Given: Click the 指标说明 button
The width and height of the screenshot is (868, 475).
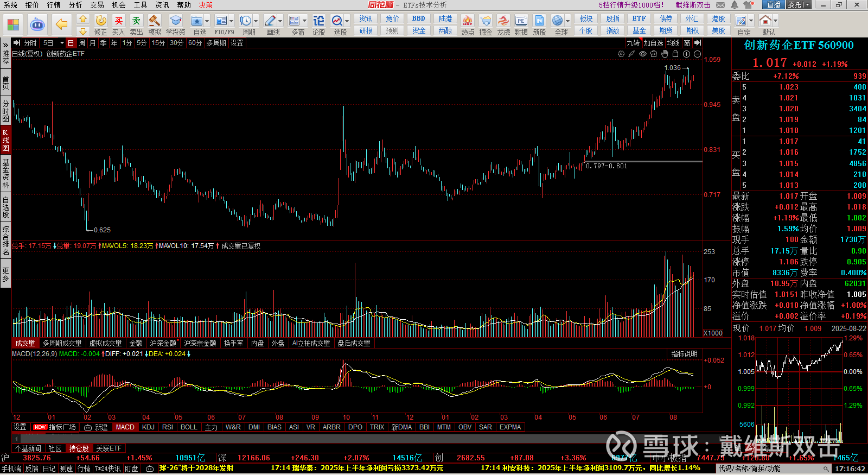Looking at the screenshot, I should (x=684, y=354).
